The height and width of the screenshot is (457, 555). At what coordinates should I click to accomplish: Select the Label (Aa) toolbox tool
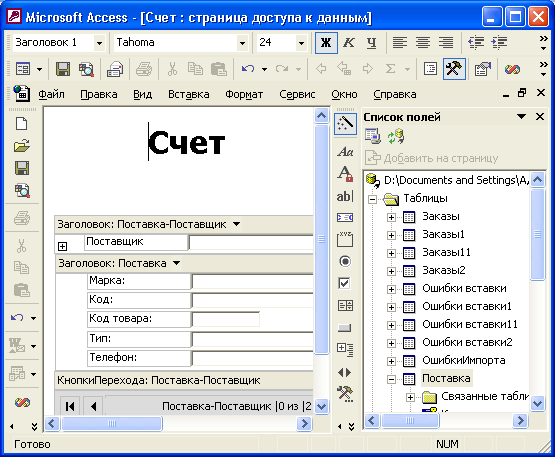[x=345, y=152]
